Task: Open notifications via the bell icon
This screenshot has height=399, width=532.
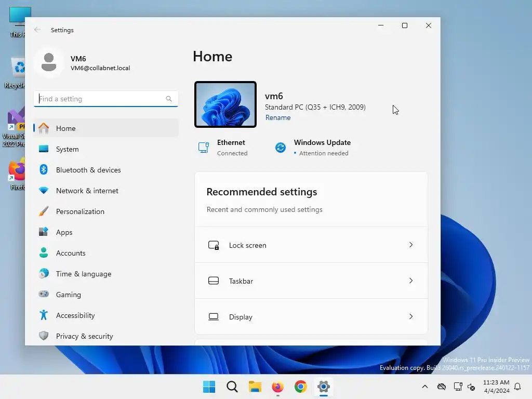Action: (x=518, y=387)
